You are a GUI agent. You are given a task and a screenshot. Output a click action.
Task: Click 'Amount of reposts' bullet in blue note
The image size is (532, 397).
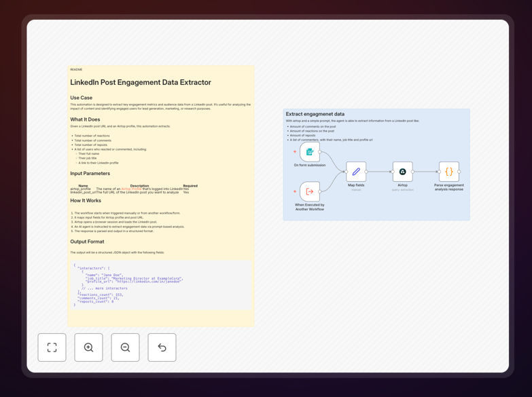click(x=302, y=135)
